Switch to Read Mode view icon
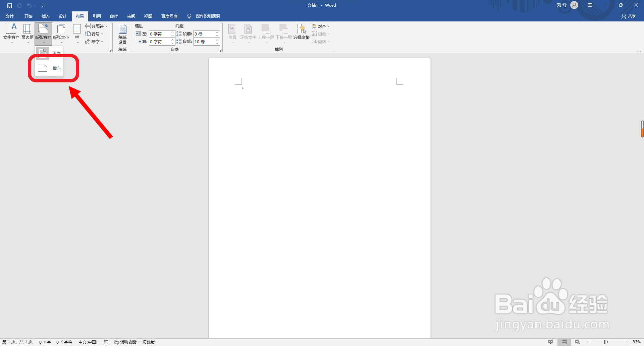Screen dimensions: 644x346 click(x=551, y=342)
